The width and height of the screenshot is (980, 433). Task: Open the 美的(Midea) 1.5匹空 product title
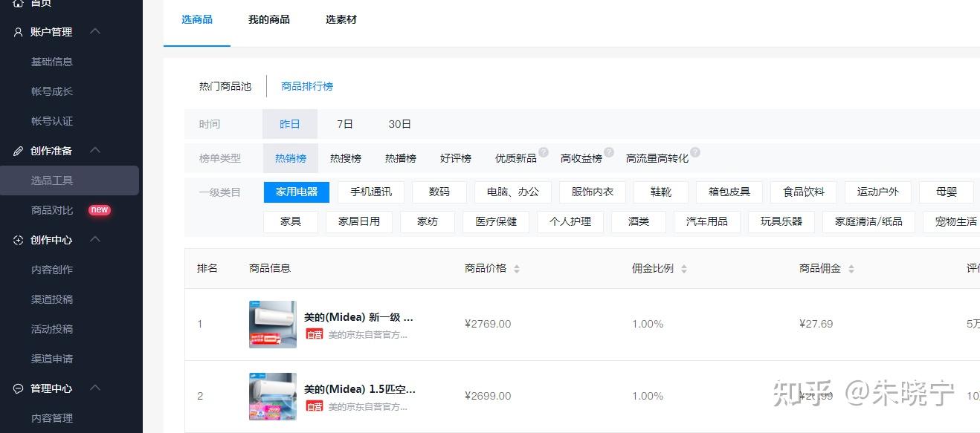(360, 389)
